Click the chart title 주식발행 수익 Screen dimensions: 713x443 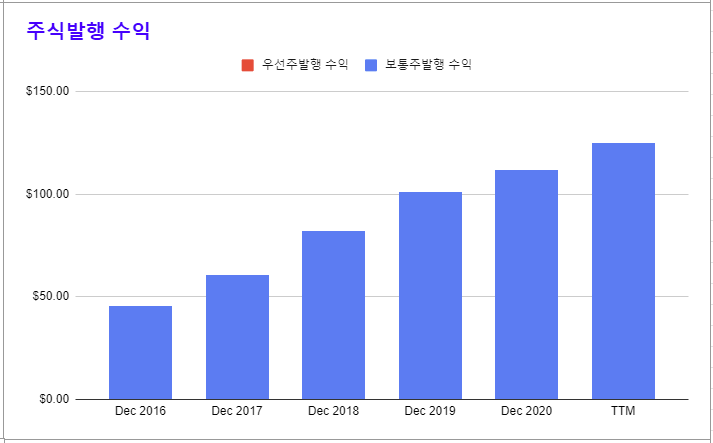coord(88,31)
